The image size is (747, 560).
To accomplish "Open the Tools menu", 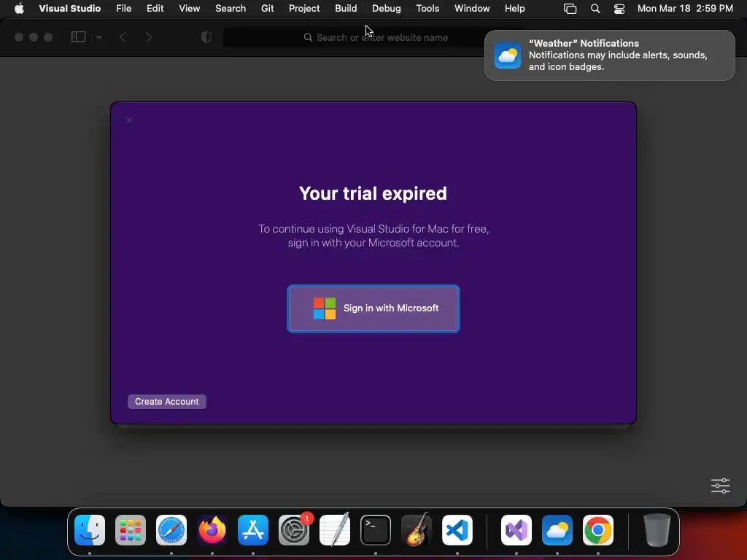I will click(427, 9).
